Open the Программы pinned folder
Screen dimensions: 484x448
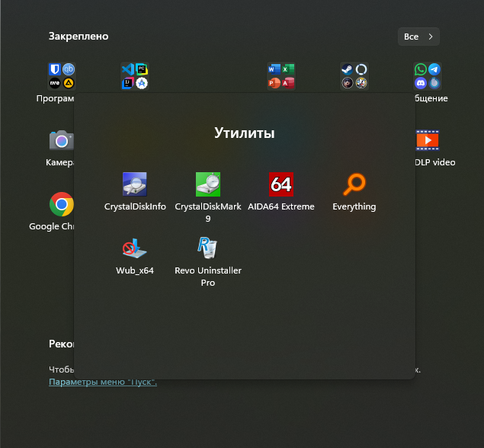point(62,76)
